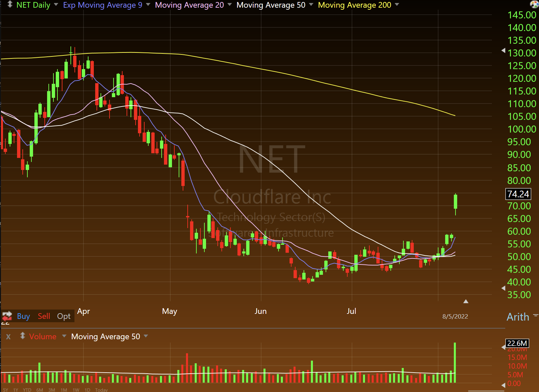The width and height of the screenshot is (539, 392).
Task: Click the Jun label on time axis
Action: click(x=260, y=311)
